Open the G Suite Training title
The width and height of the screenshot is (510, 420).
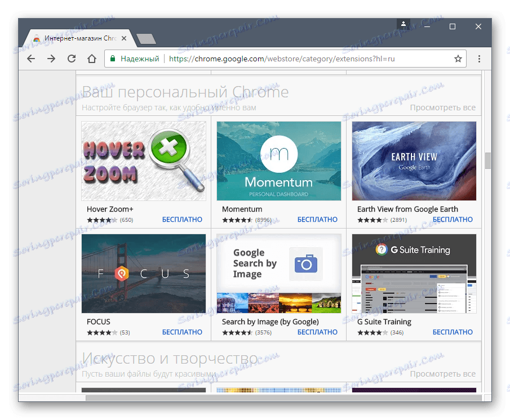pos(384,322)
